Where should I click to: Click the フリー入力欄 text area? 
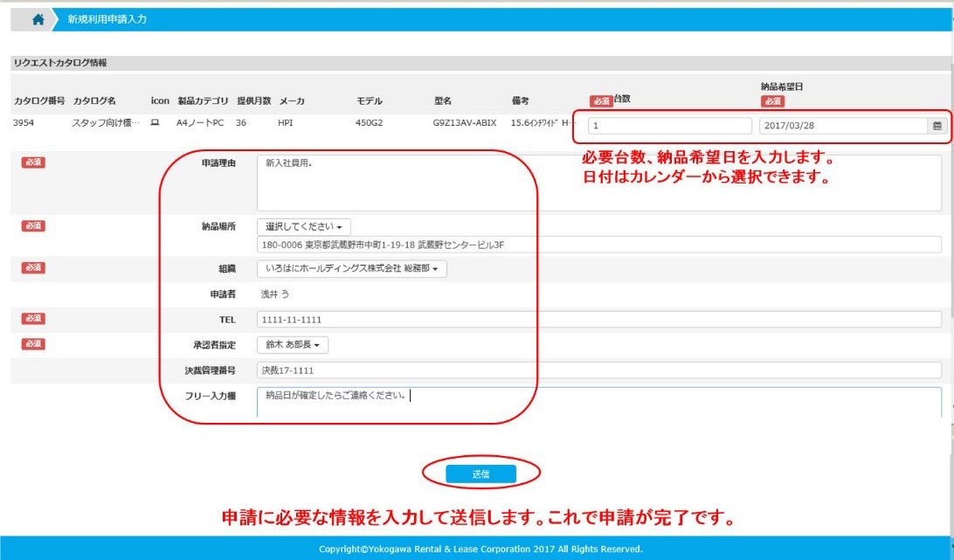[x=598, y=403]
